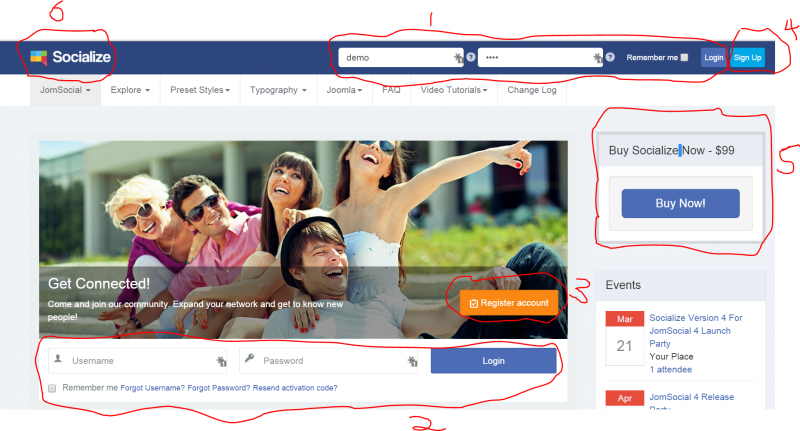The image size is (800, 431).
Task: Click help icon beside header username field
Action: [x=471, y=57]
